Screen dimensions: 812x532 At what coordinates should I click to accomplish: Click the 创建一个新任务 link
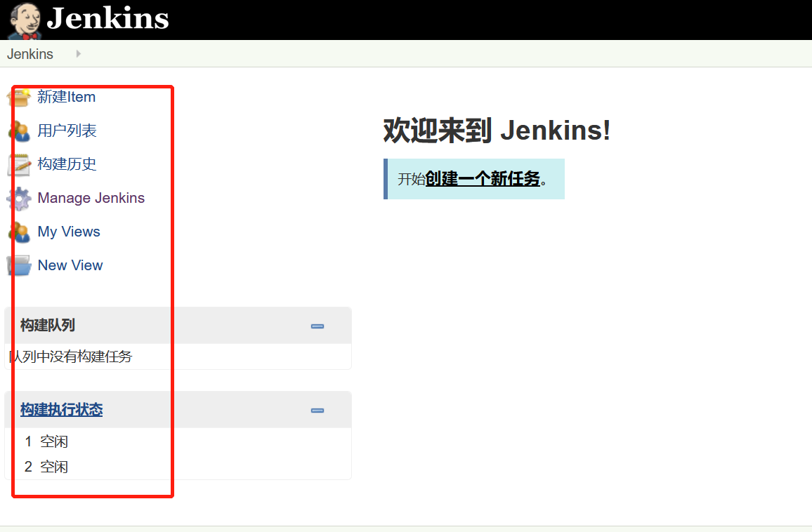[x=483, y=178]
